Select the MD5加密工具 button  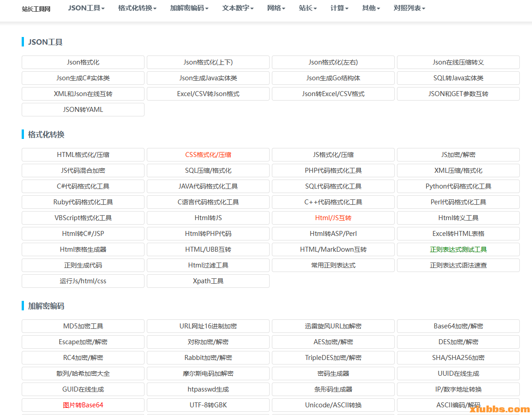point(83,326)
